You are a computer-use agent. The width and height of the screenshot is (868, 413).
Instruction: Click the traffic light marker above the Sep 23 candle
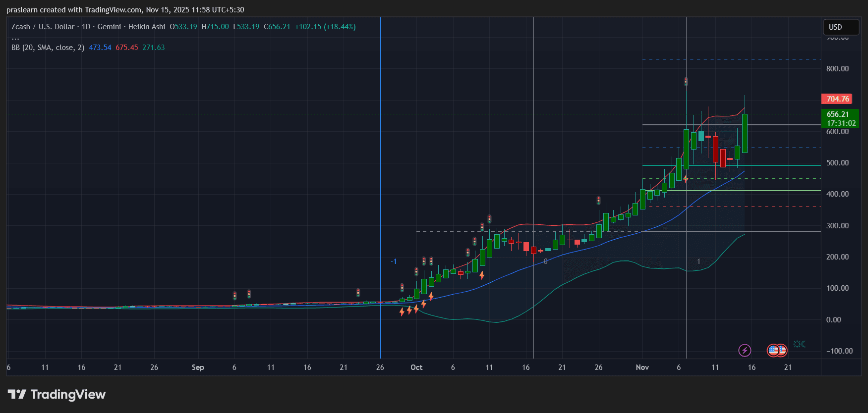point(358,293)
